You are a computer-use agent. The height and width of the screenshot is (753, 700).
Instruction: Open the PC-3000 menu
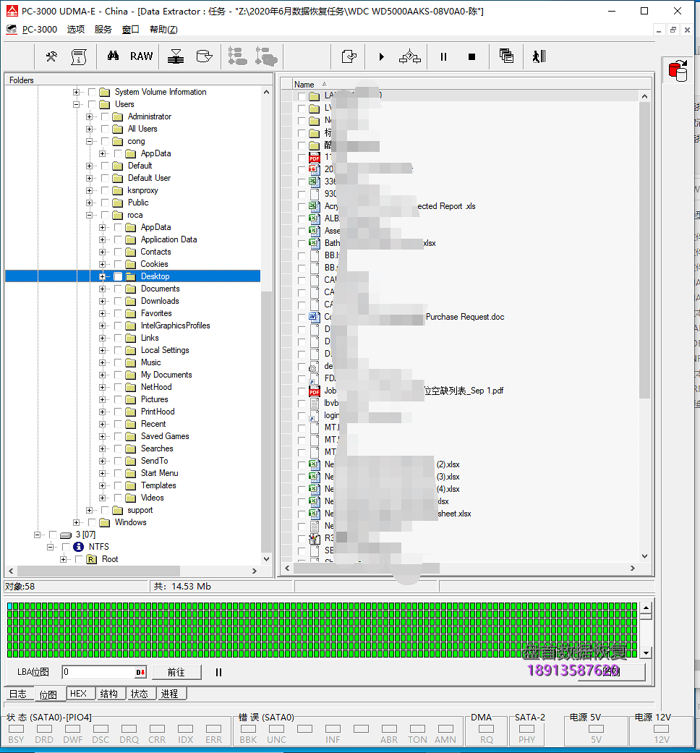39,29
